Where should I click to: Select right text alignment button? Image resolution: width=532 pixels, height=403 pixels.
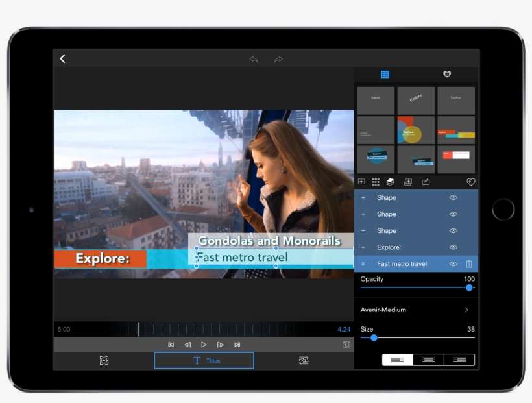[x=459, y=360]
